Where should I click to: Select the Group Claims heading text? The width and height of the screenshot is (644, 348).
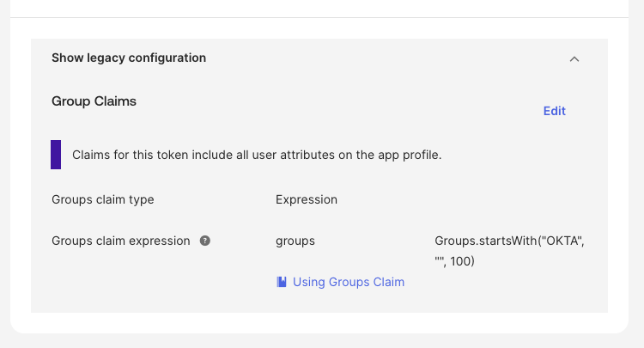[x=94, y=101]
